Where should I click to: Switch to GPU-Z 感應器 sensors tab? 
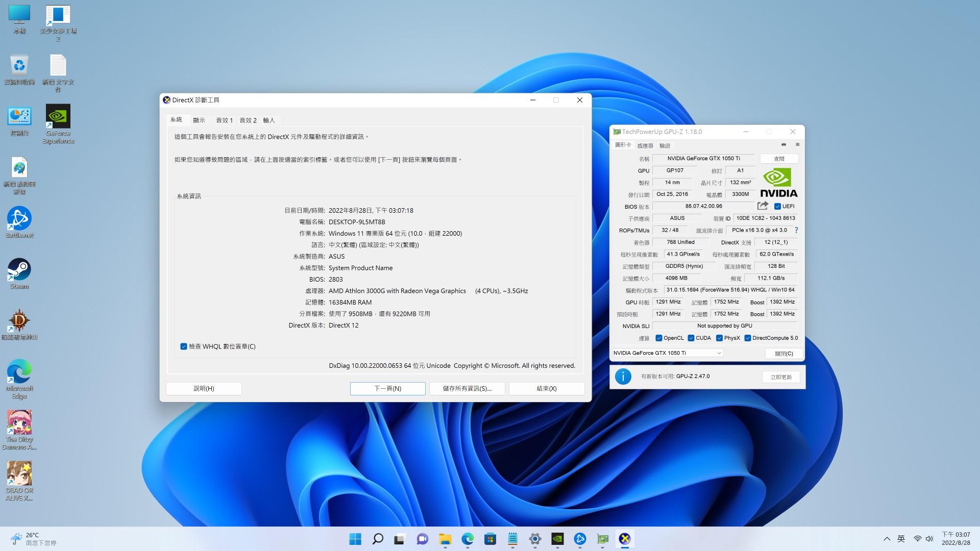645,146
